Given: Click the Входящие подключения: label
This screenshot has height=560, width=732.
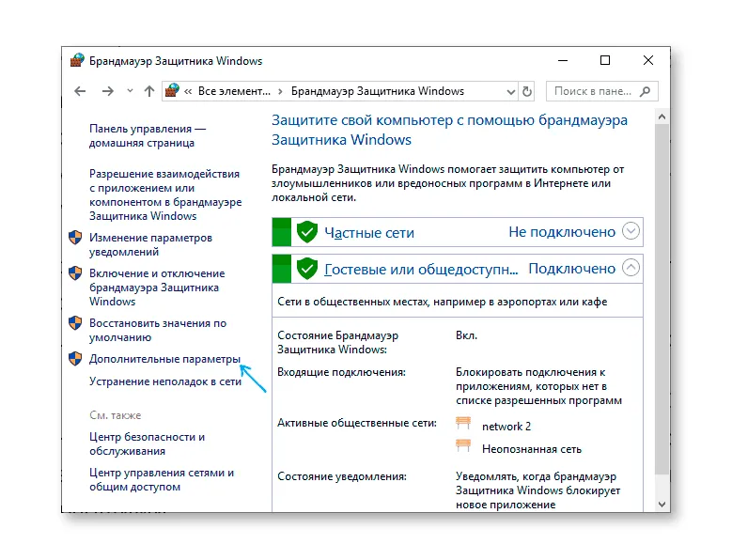Looking at the screenshot, I should pyautogui.click(x=341, y=372).
